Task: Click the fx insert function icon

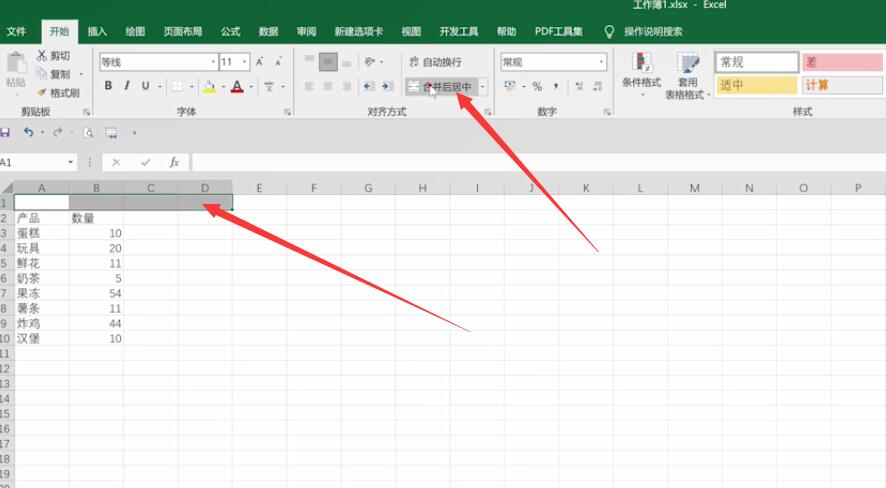Action: [174, 163]
